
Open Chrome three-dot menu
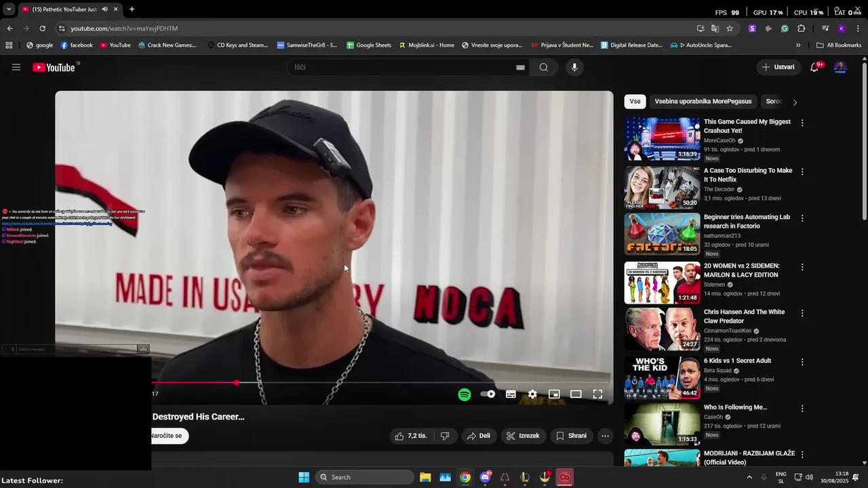pyautogui.click(x=858, y=28)
